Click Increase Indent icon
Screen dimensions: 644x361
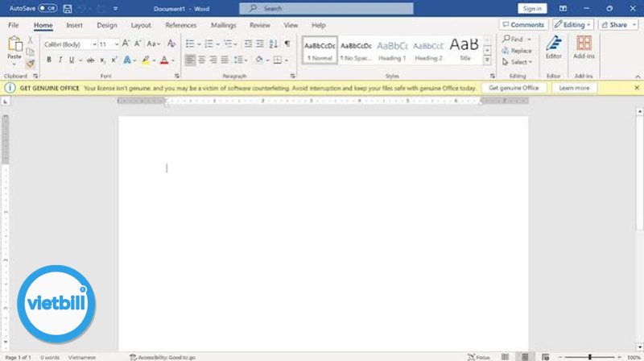(260, 44)
